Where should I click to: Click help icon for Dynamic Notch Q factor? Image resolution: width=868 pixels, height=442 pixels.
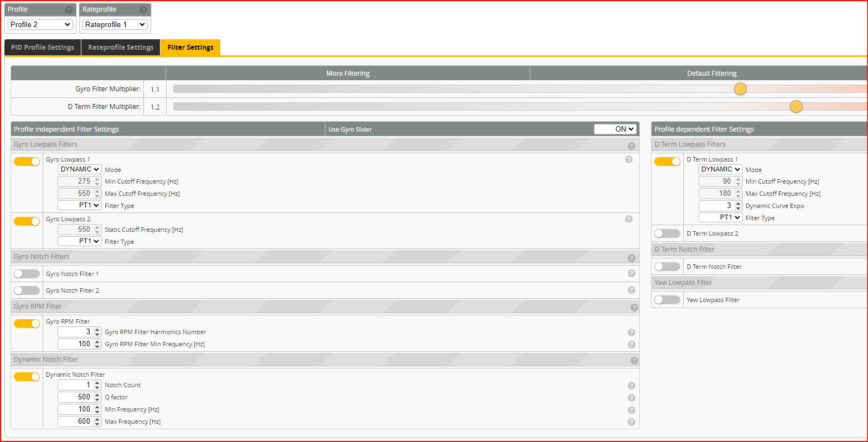631,398
